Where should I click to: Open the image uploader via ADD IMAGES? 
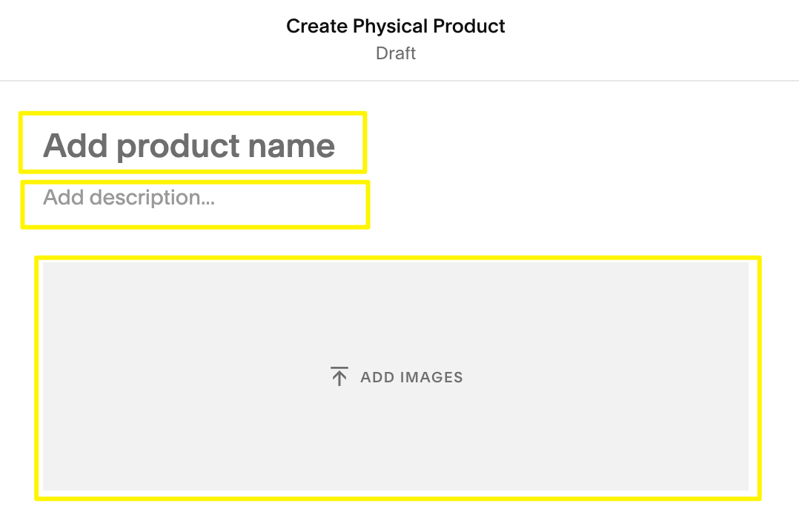click(411, 377)
